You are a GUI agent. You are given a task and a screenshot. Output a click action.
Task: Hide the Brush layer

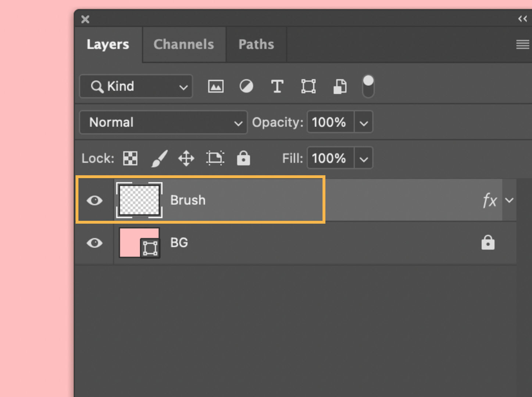[x=94, y=200]
